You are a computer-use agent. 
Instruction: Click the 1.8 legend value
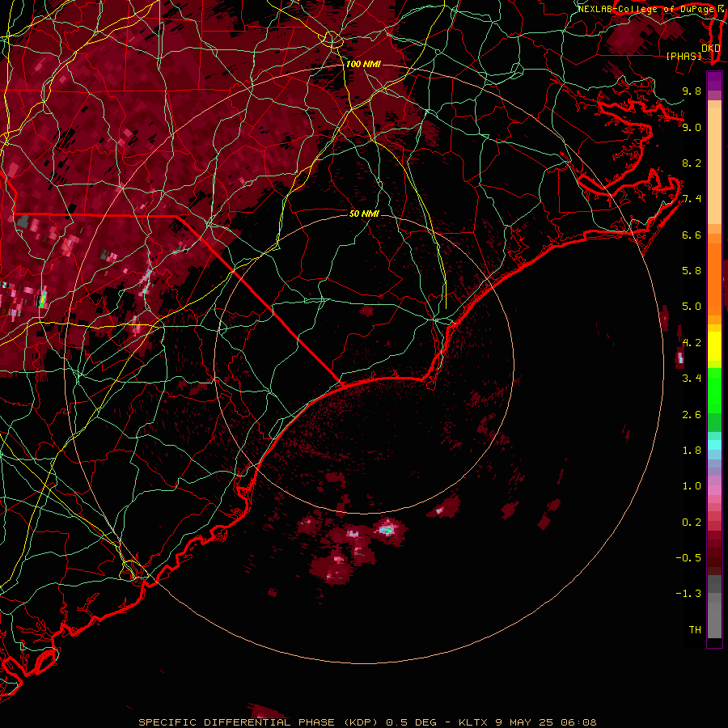click(692, 451)
